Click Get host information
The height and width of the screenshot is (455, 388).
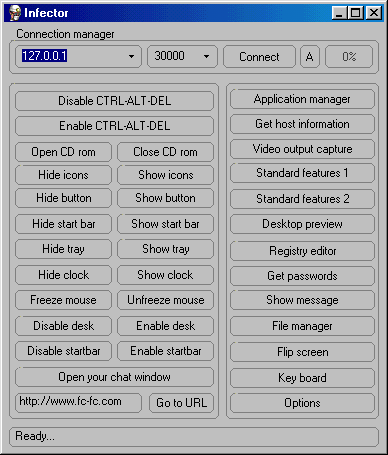point(302,124)
